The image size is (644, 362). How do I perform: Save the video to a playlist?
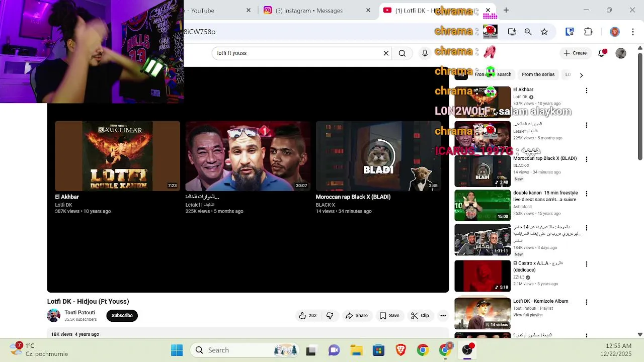tap(389, 316)
